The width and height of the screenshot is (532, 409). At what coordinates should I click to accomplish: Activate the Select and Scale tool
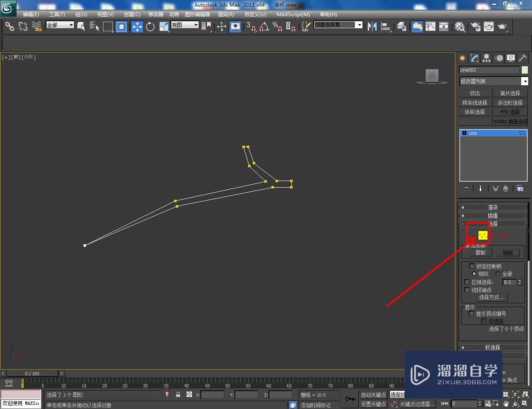(x=164, y=27)
